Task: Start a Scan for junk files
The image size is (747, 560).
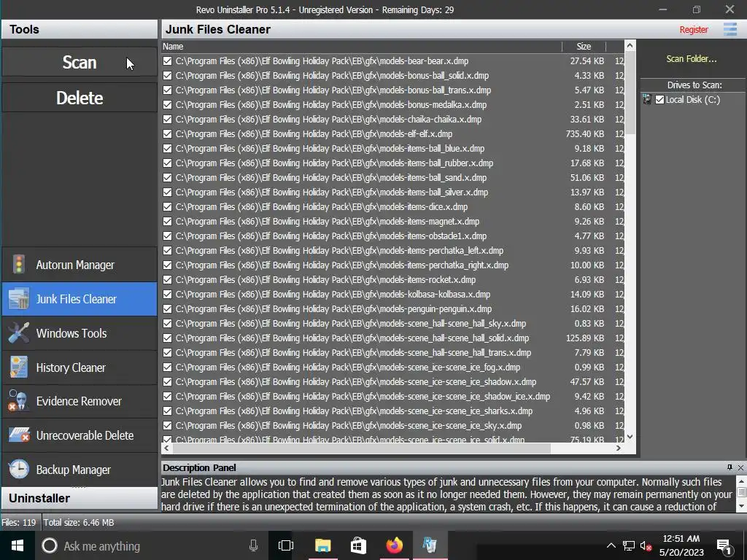Action: (80, 62)
